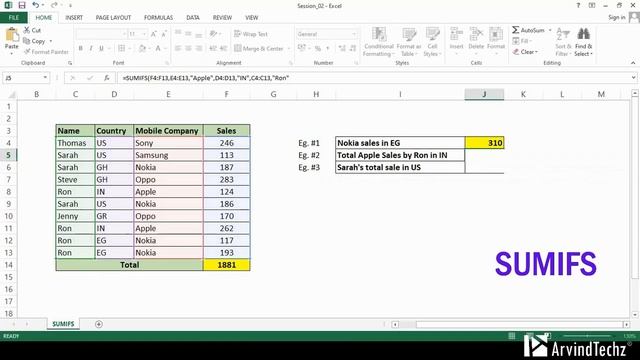Open Find & Select binoculars menu
The height and width of the screenshot is (360, 640).
[x=583, y=42]
